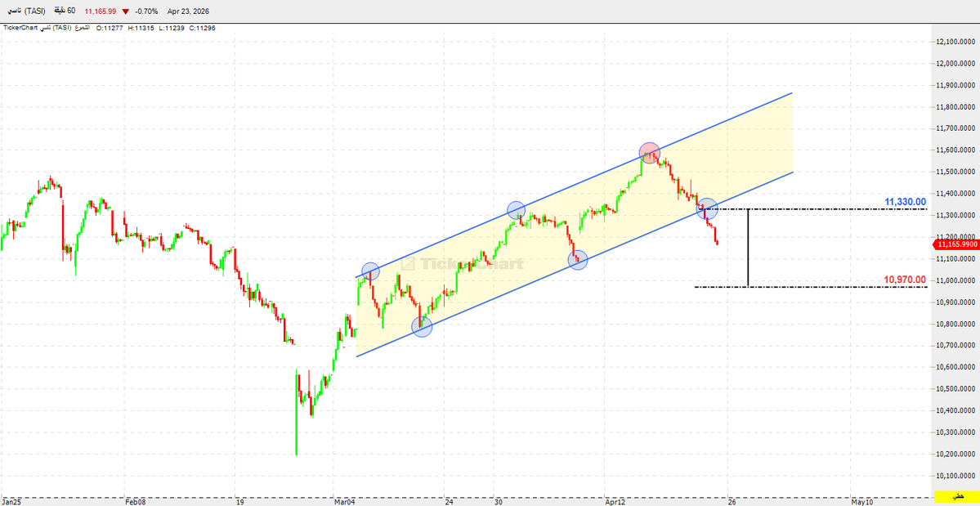This screenshot has width=980, height=506.
Task: Click the 10,500.0000 price axis label
Action: pyautogui.click(x=956, y=388)
